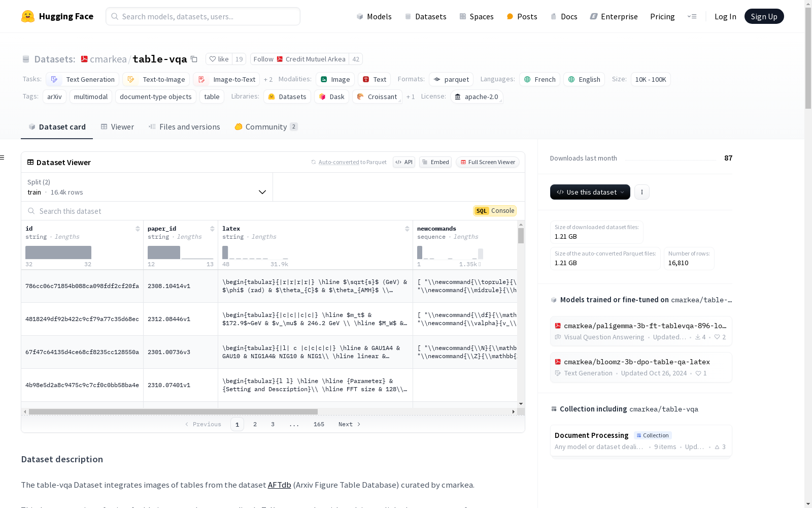Show the +1 additional libraries
812x508 pixels.
point(411,97)
